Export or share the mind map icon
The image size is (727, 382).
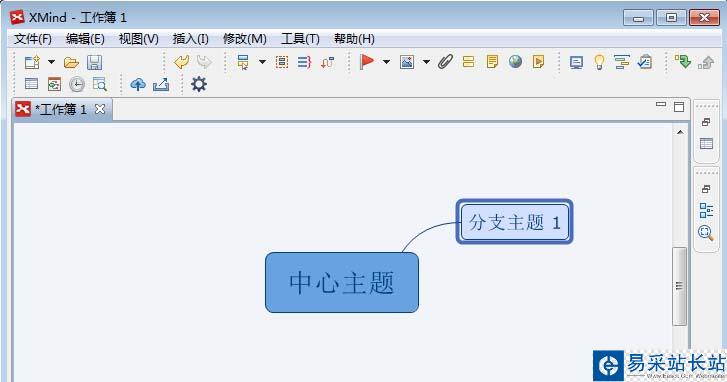pos(161,84)
